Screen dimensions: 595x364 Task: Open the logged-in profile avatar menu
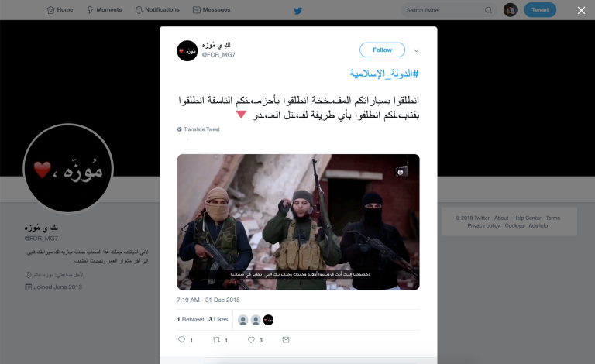point(511,10)
